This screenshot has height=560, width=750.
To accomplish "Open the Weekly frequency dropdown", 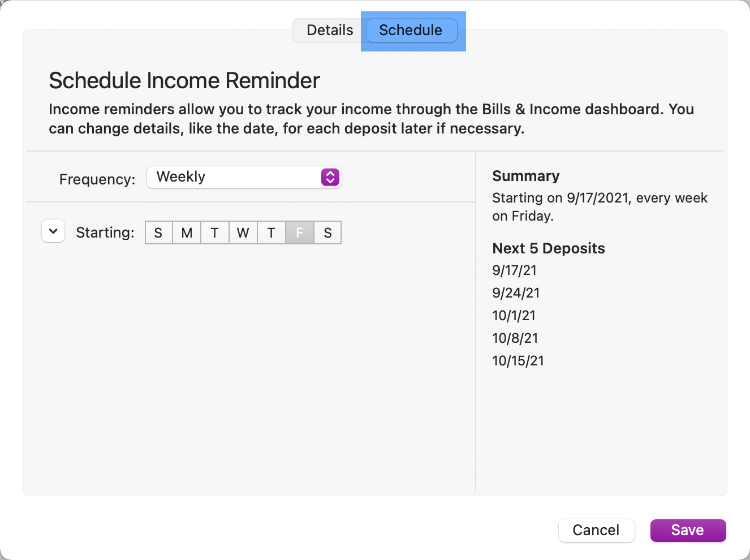I will click(244, 177).
